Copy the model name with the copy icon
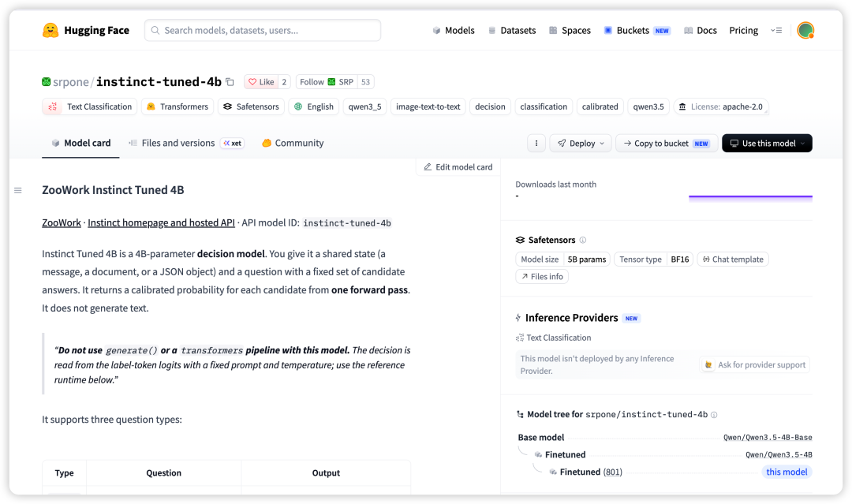Screen dimensions: 852x504 point(230,82)
